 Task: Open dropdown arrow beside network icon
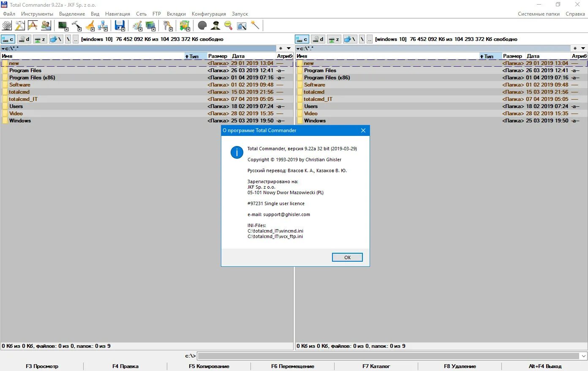pyautogui.click(x=106, y=29)
